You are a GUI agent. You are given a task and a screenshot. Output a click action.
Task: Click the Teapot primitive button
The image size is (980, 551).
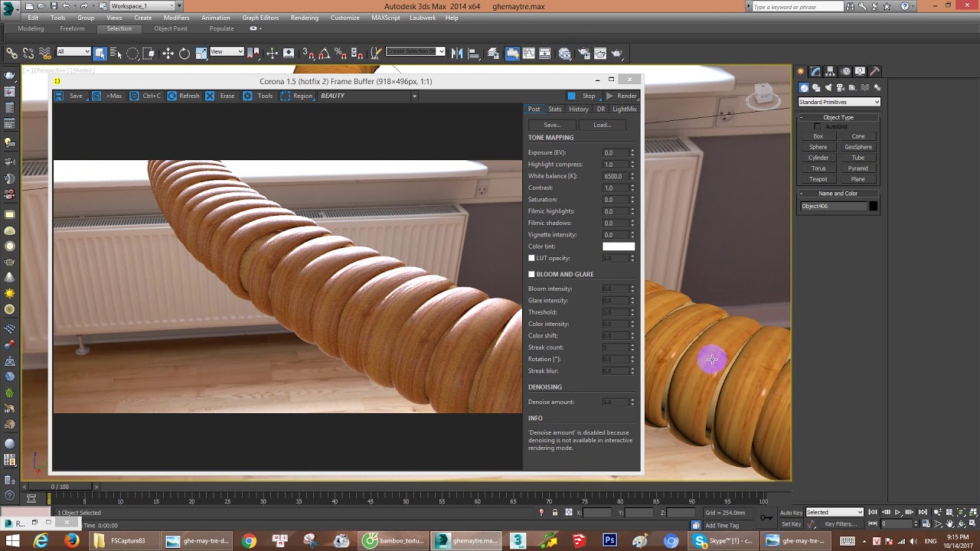point(818,179)
